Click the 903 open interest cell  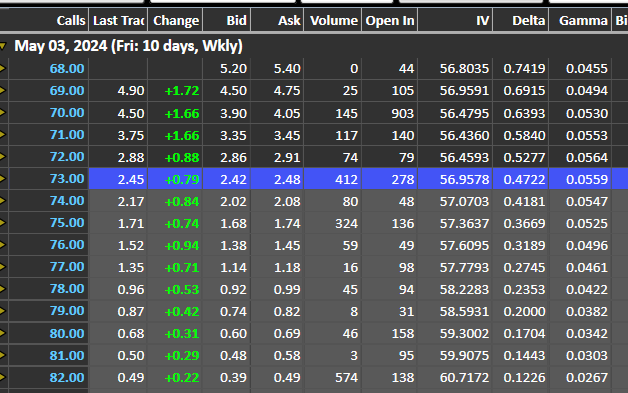click(403, 113)
